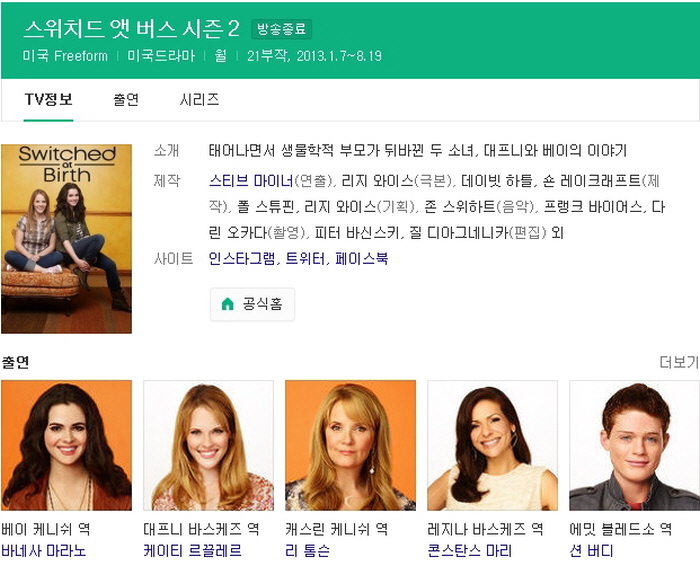The image size is (700, 575).
Task: Open the 콘스탄스 마리 name link
Action: pyautogui.click(x=470, y=551)
